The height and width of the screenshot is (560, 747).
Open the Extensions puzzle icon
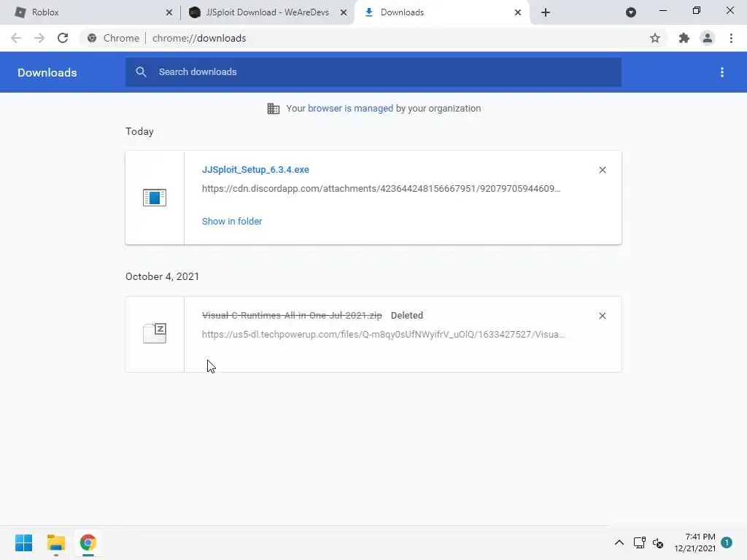click(x=684, y=38)
